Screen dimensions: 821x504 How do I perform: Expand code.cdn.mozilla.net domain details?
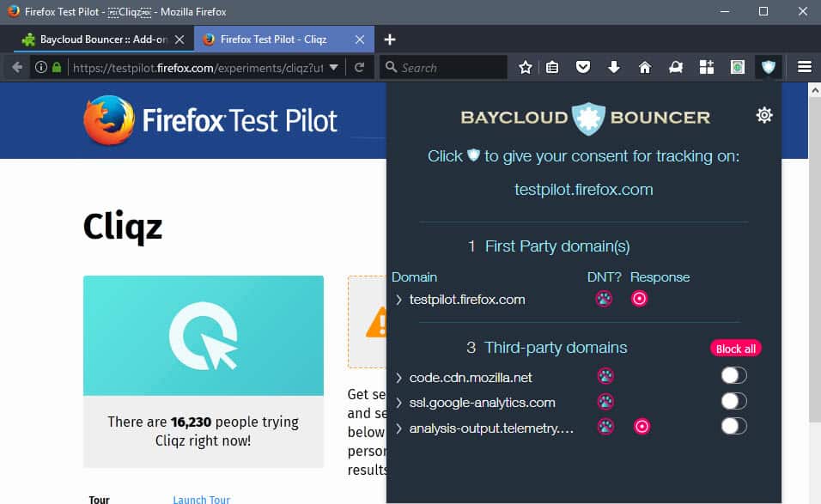[x=399, y=378]
